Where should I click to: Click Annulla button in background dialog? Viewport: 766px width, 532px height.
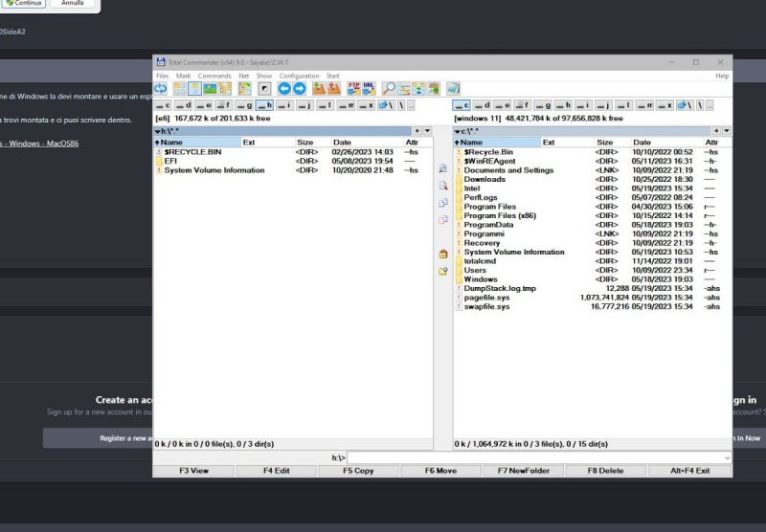(x=73, y=3)
